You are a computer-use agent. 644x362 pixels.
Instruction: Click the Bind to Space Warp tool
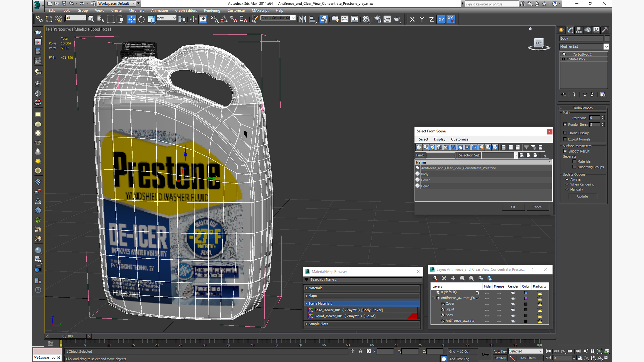tap(59, 19)
